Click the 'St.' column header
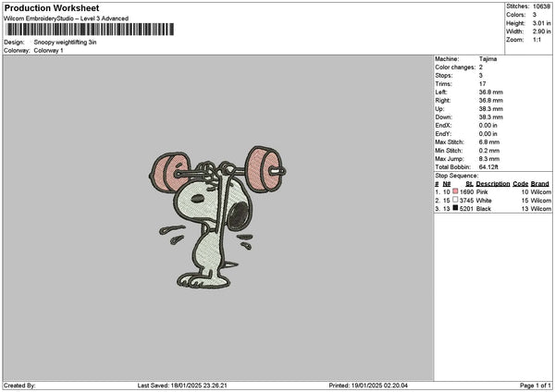The image size is (555, 392). [469, 184]
